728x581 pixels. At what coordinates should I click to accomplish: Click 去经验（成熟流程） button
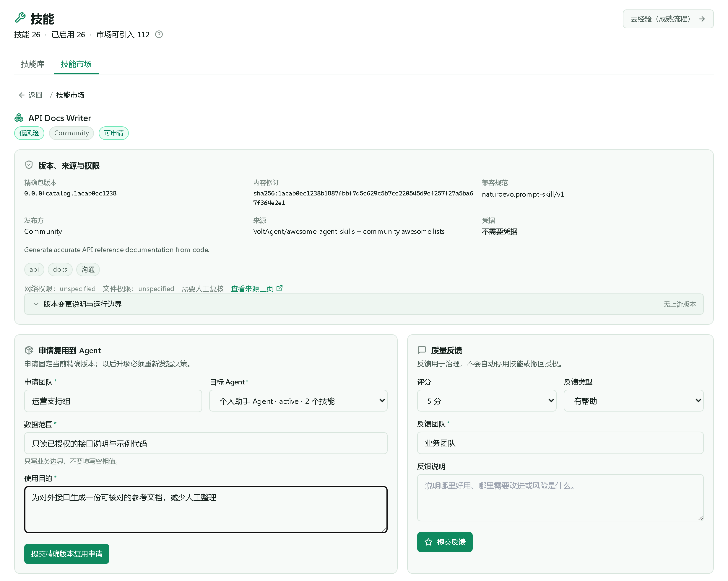tap(668, 19)
